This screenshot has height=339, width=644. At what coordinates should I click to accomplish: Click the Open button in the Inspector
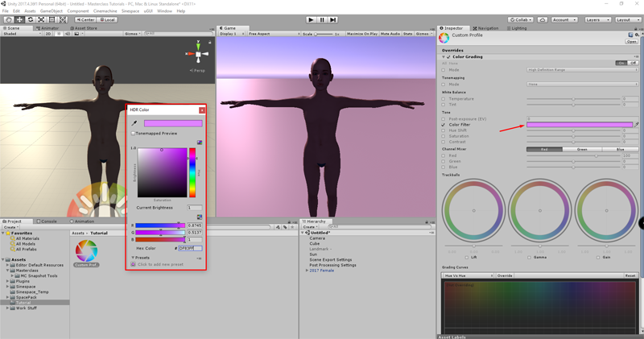tap(631, 42)
